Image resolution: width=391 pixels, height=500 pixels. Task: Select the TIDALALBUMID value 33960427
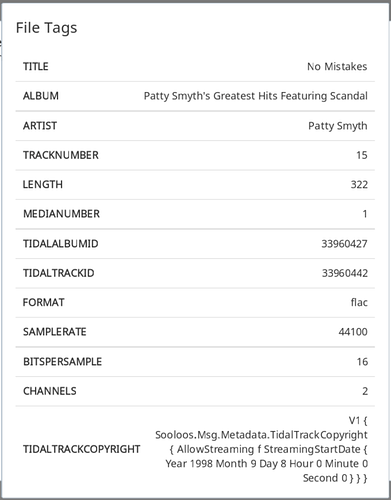coord(344,244)
